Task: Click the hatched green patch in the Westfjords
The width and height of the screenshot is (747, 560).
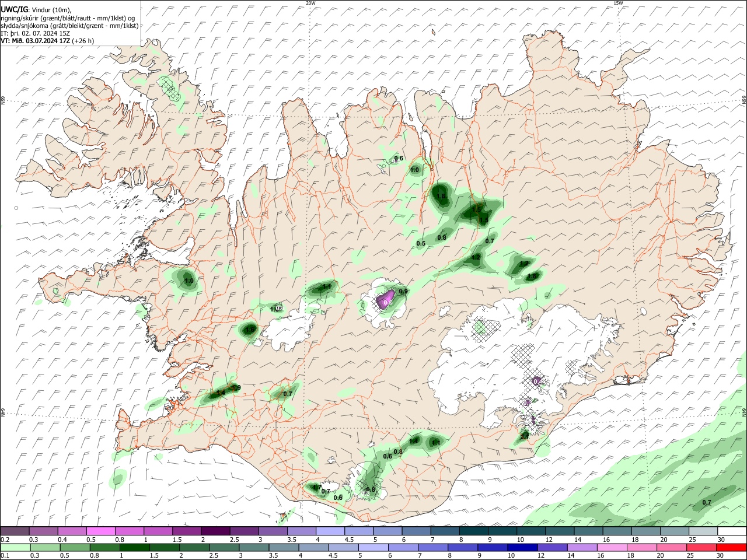Action: click(170, 88)
